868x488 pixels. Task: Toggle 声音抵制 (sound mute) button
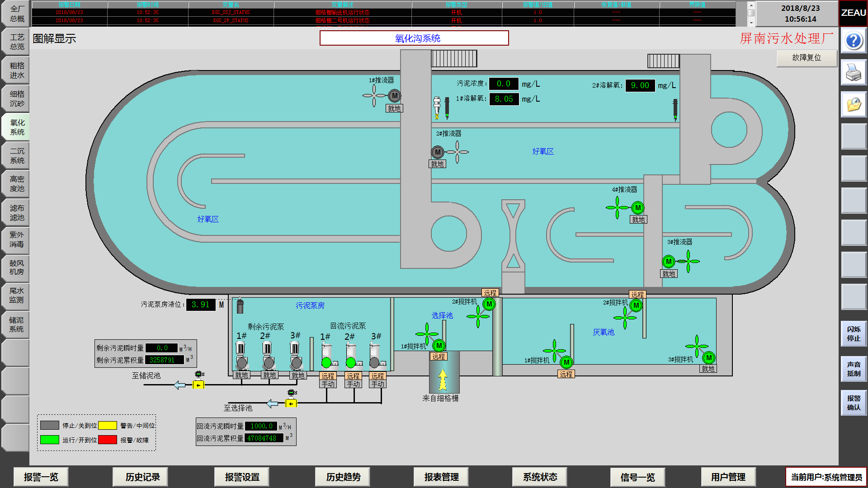(x=854, y=369)
